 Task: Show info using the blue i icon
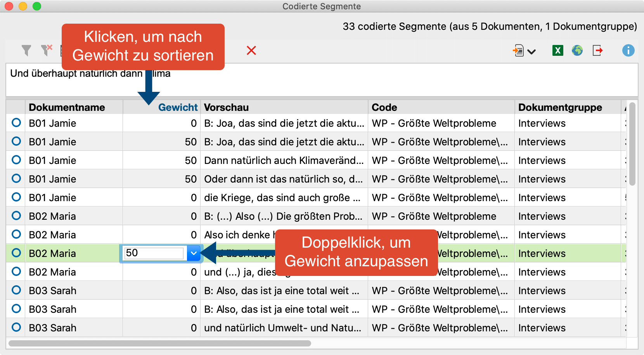click(628, 51)
